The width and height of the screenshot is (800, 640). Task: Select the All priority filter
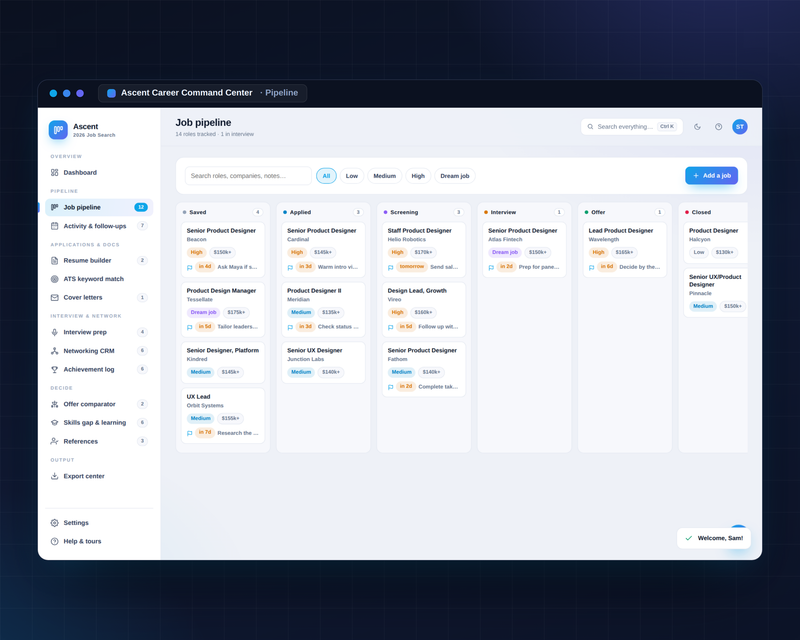point(326,176)
